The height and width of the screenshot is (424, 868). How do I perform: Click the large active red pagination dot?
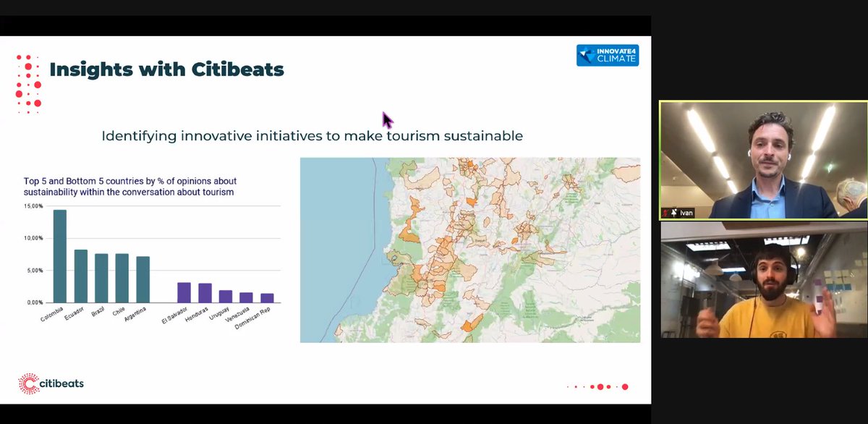click(x=600, y=386)
